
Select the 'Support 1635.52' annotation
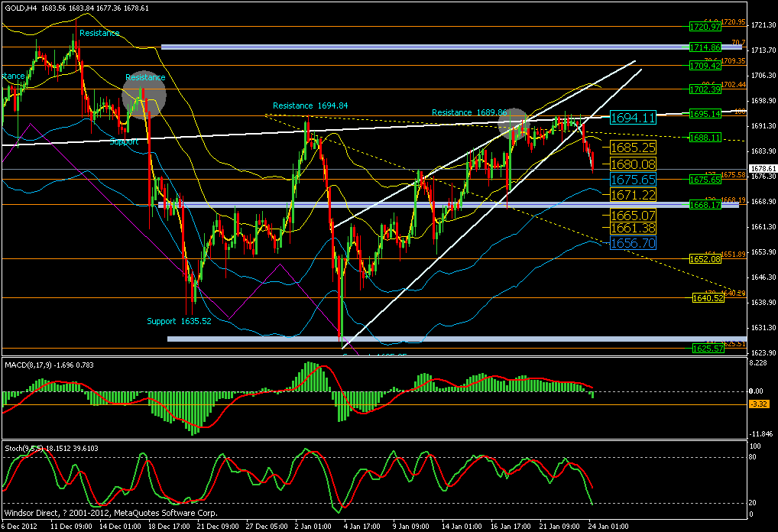click(179, 321)
